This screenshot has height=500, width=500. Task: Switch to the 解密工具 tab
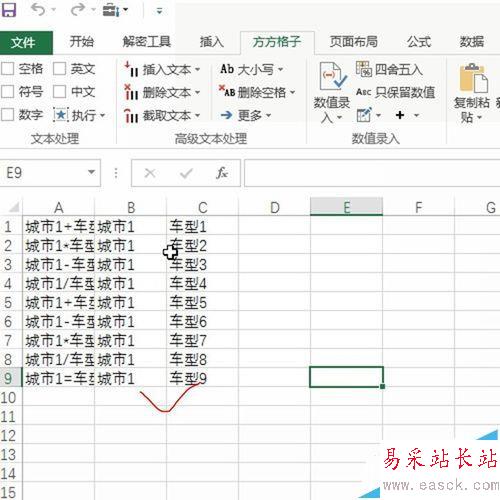(x=147, y=42)
